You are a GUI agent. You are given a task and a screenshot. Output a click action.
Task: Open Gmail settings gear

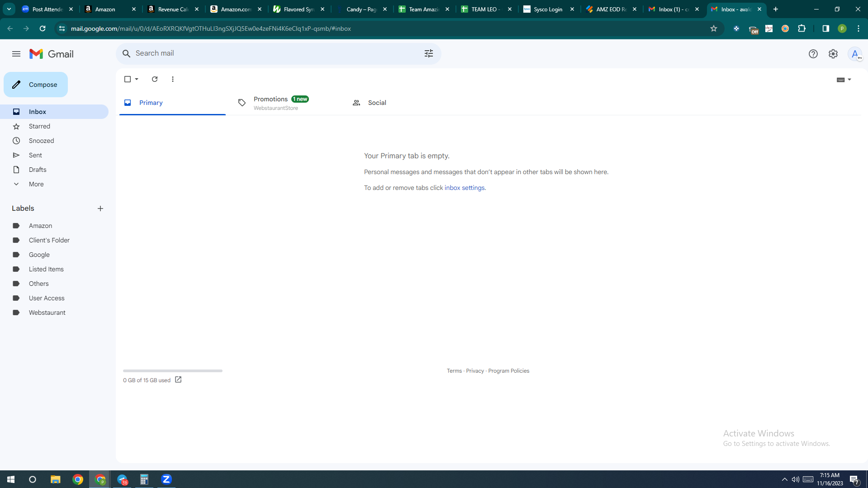(833, 54)
